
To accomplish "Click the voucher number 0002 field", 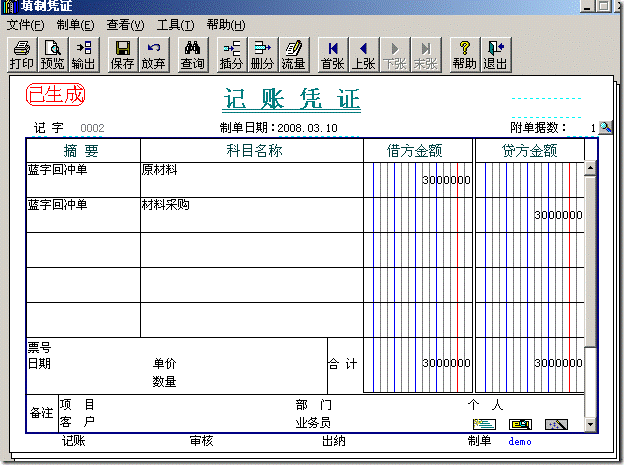I will (x=92, y=128).
